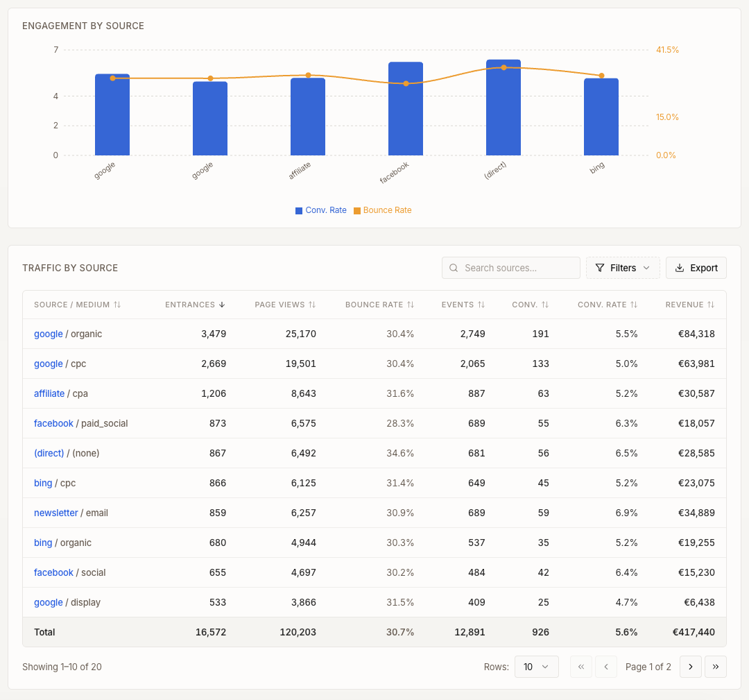Screen dimensions: 749x700
Task: Click the sort icon on the Bounce Rate column
Action: pyautogui.click(x=411, y=305)
